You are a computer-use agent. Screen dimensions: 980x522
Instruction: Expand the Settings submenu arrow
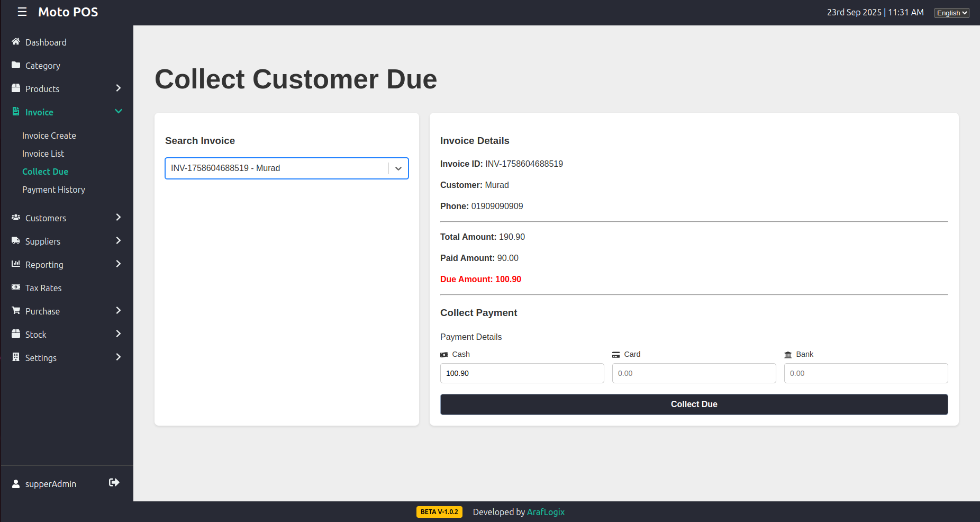119,357
